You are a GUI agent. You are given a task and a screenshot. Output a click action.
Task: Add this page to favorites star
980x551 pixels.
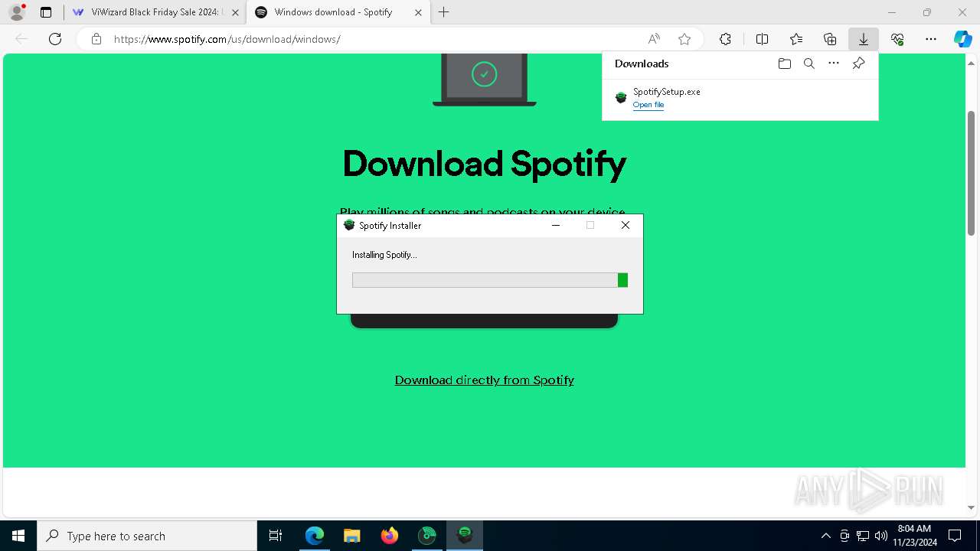(x=684, y=39)
